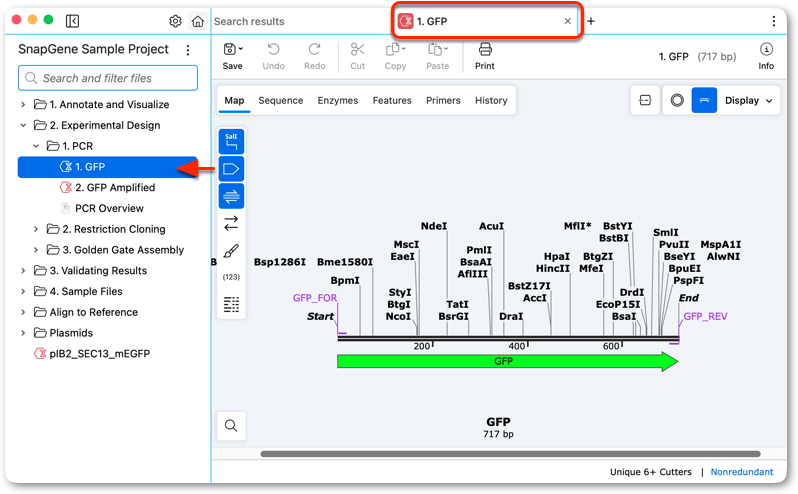This screenshot has width=798, height=494.
Task: Go to the home screen icon
Action: pos(197,21)
